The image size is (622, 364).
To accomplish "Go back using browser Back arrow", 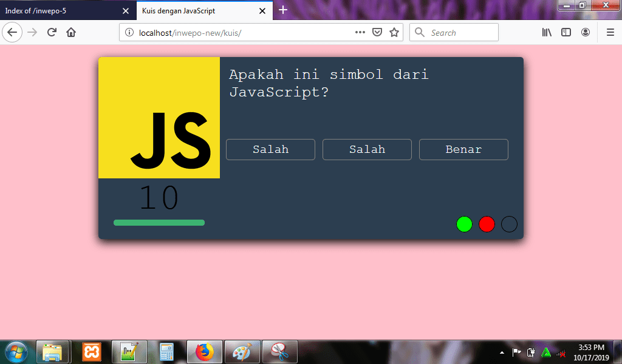I will coord(12,32).
